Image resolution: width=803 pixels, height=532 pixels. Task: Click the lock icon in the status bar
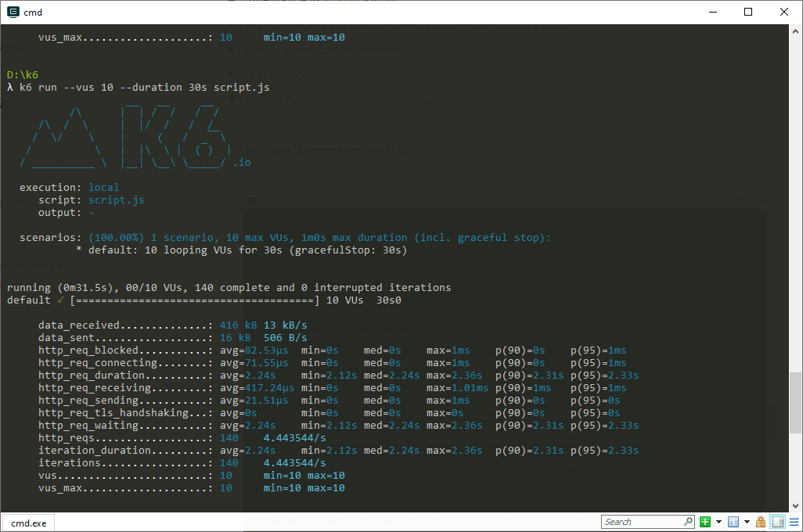coord(761,522)
